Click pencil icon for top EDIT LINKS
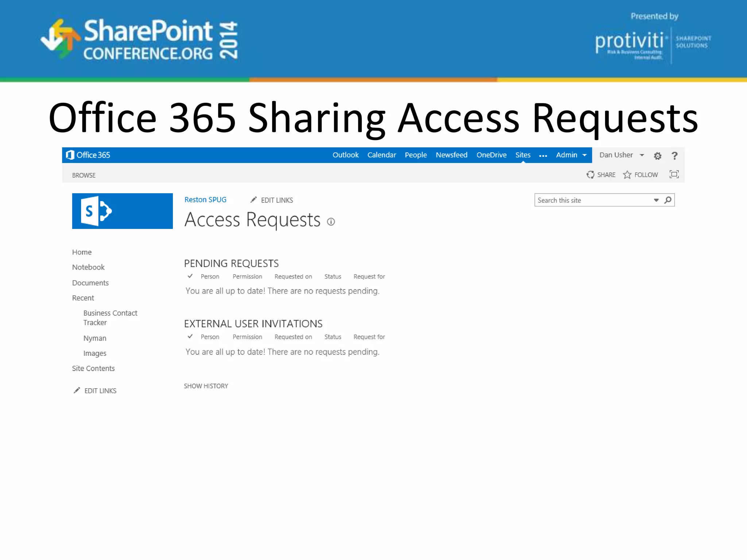747x560 pixels. (253, 200)
